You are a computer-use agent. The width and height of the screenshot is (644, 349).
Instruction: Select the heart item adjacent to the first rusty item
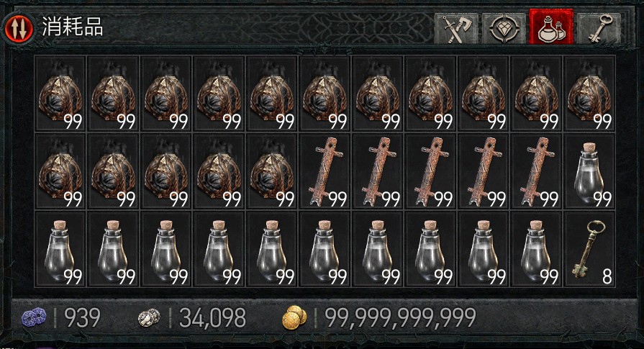click(x=271, y=171)
